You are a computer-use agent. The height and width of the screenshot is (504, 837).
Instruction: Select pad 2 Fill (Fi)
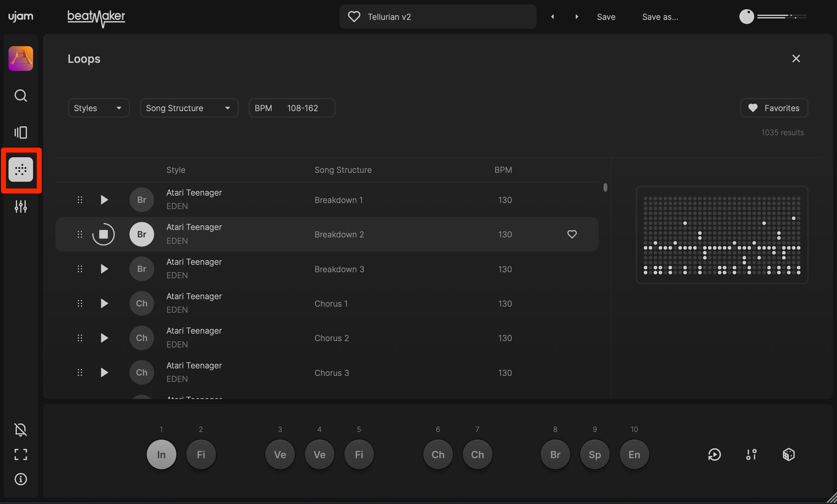201,455
